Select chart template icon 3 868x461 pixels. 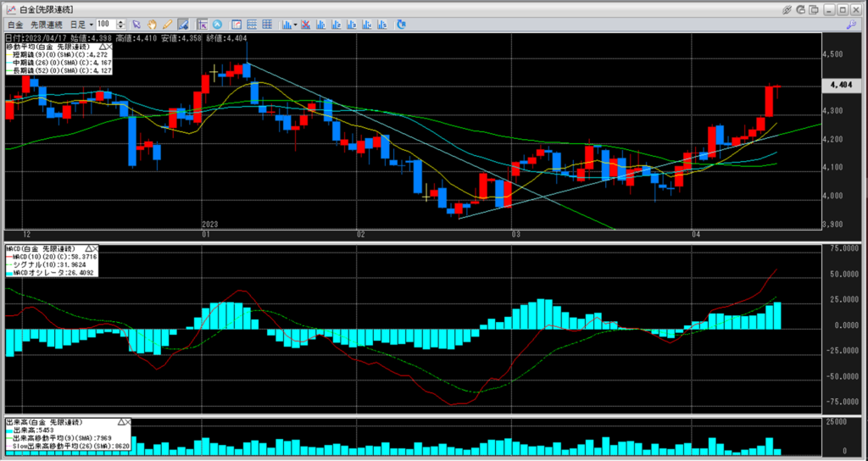pyautogui.click(x=352, y=25)
